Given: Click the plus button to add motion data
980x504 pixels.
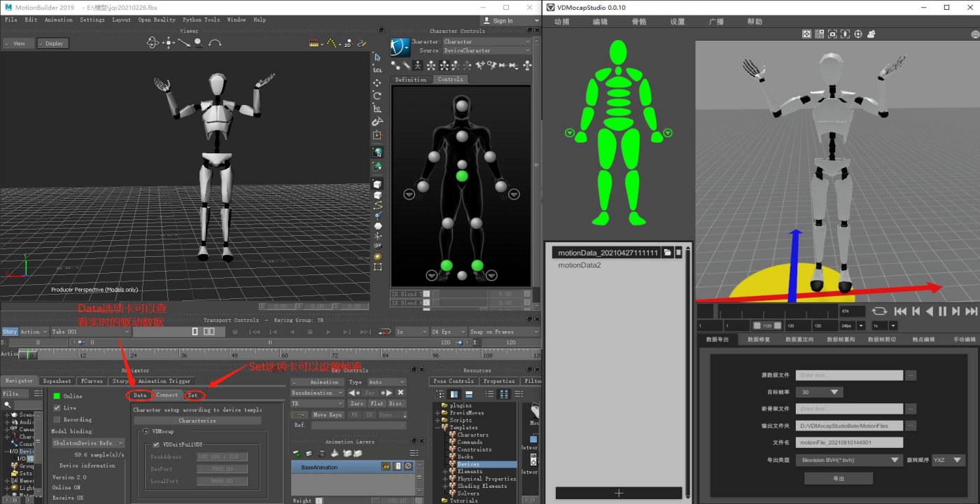Looking at the screenshot, I should [619, 493].
